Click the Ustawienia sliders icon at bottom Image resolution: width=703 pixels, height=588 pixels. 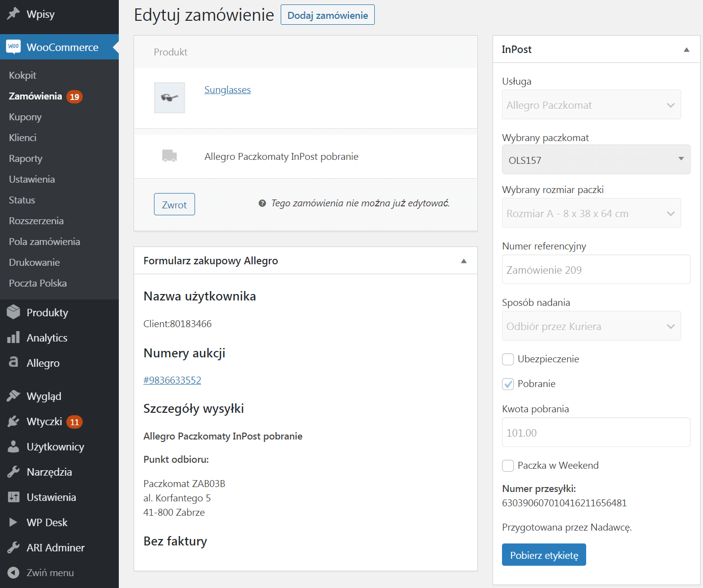pos(13,497)
